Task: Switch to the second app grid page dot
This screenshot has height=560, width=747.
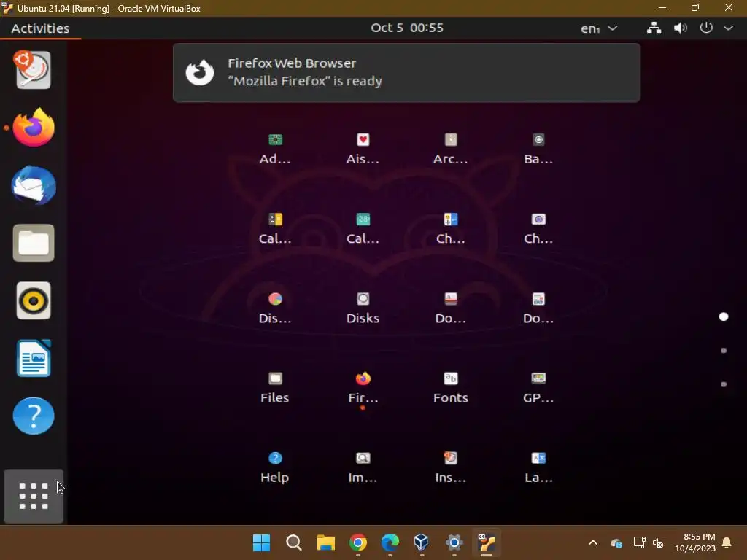Action: [723, 351]
